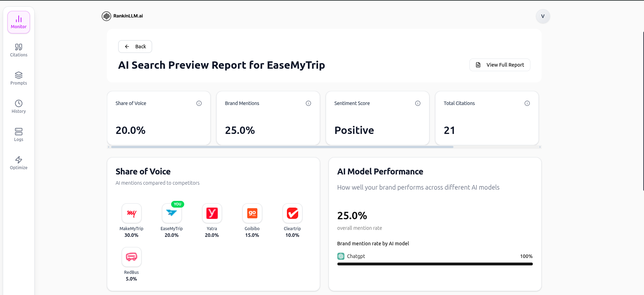Open the Citations section in sidebar
The image size is (644, 295).
point(19,50)
